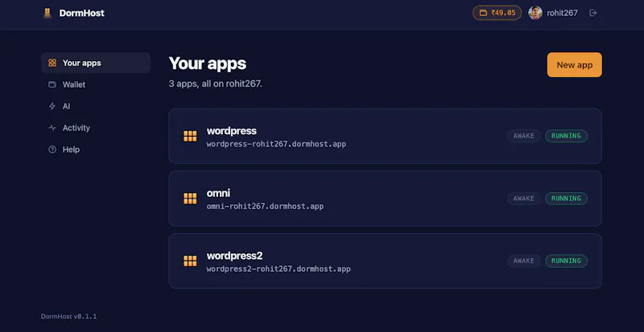Click the wordpress app grid icon

tap(190, 136)
